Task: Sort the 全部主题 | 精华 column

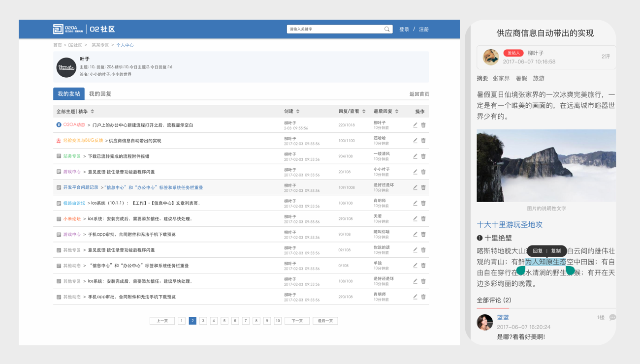Action: tap(92, 112)
